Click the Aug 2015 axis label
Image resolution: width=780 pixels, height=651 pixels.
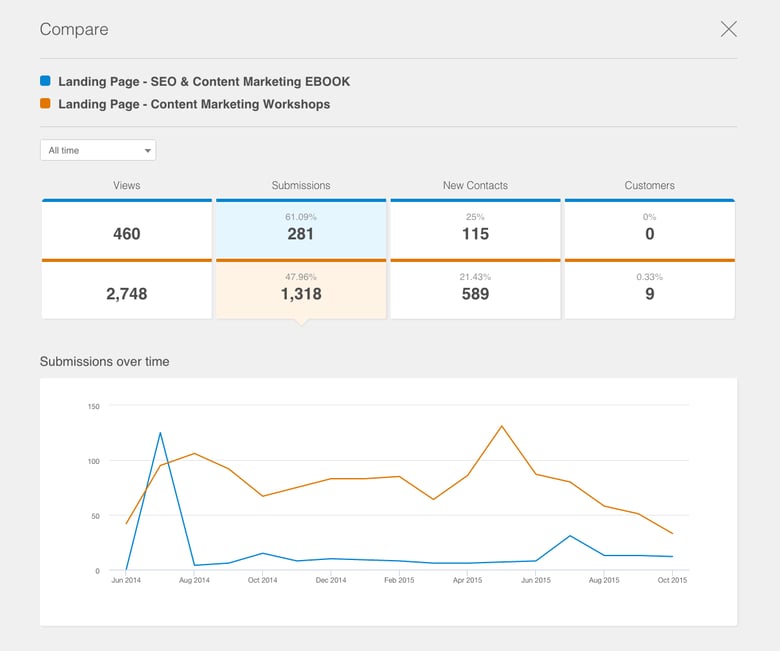tap(604, 580)
